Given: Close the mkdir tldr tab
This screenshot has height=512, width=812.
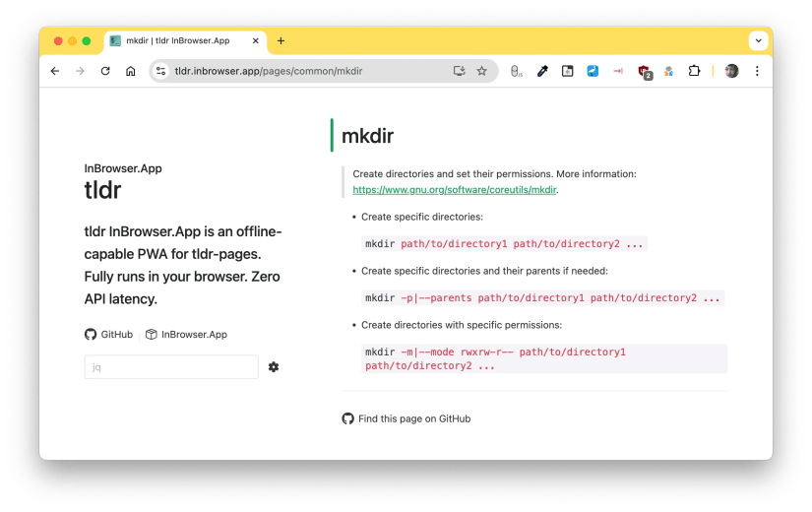Looking at the screenshot, I should pyautogui.click(x=255, y=40).
